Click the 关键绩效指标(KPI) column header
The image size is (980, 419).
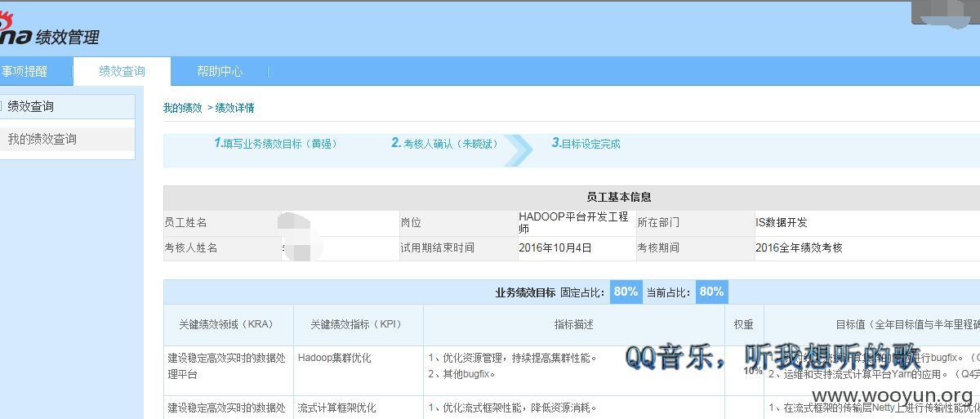coord(358,324)
